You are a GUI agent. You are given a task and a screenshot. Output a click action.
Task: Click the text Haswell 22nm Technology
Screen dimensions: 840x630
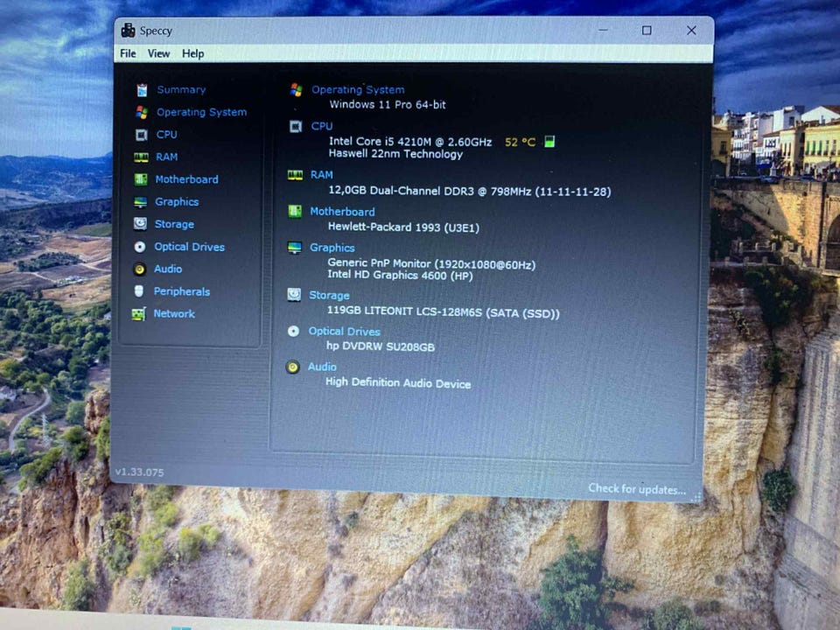coord(395,154)
